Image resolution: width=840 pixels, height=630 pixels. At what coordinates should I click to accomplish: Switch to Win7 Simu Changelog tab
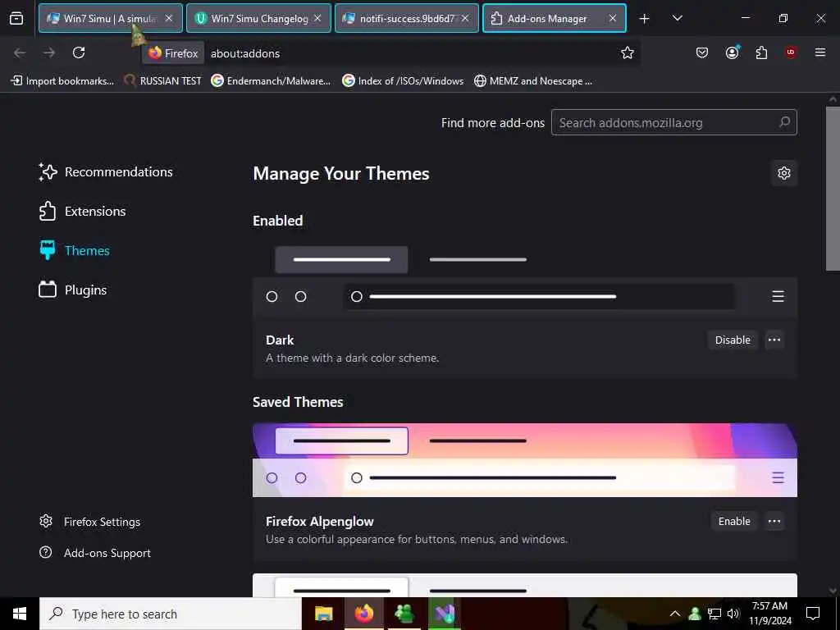pos(258,18)
